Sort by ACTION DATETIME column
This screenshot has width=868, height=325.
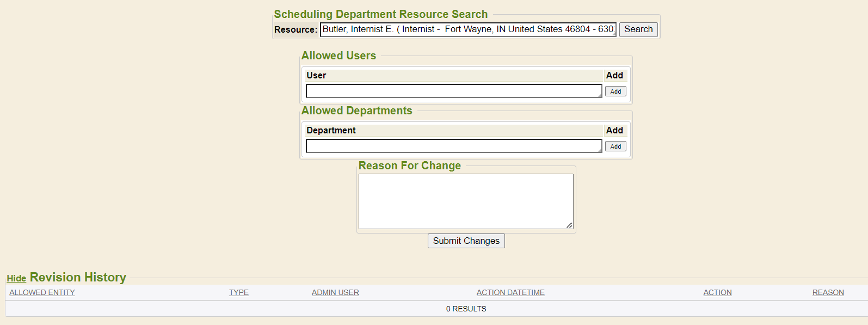(510, 292)
